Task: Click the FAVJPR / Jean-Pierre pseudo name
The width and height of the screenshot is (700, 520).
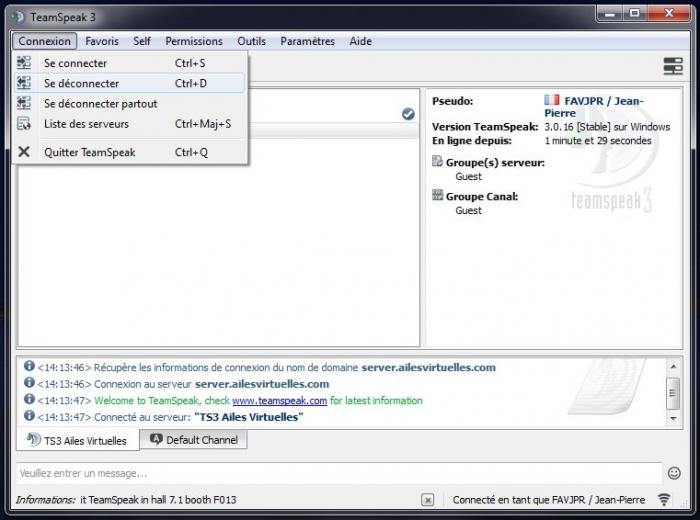Action: (594, 107)
